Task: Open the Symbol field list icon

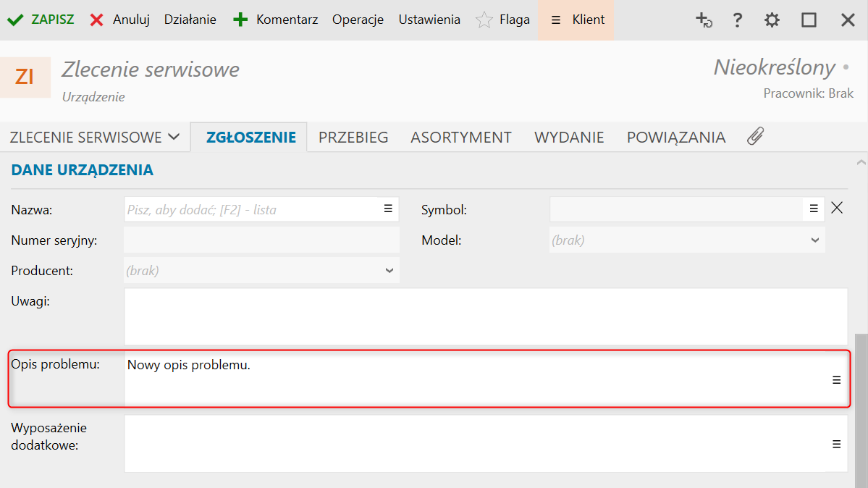Action: point(813,209)
